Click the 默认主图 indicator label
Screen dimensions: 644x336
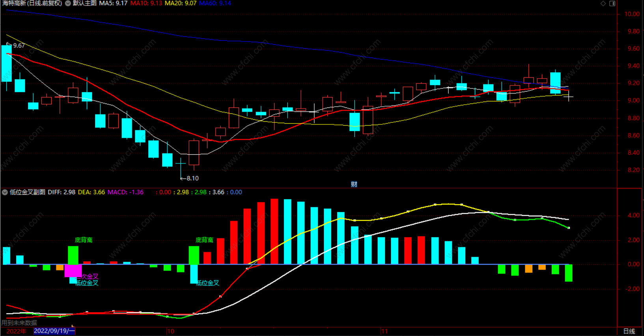pos(84,3)
